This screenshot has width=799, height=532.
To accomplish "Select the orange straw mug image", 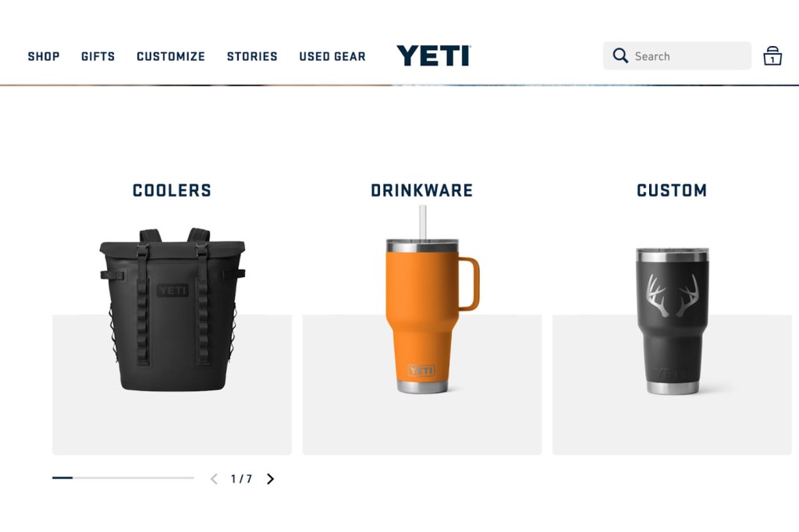I will pos(432,299).
